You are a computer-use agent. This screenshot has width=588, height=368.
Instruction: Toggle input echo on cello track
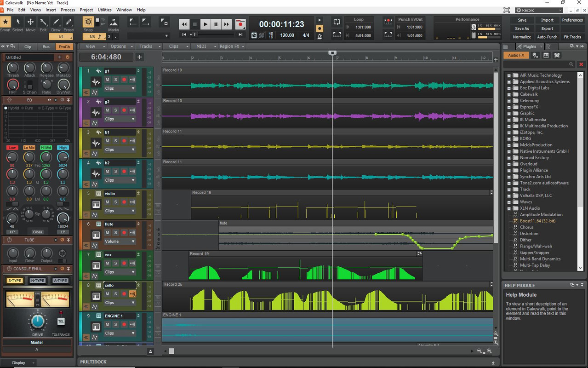click(x=132, y=294)
